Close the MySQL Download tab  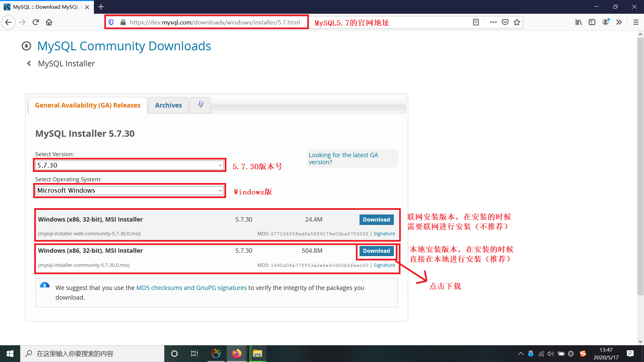click(x=87, y=7)
